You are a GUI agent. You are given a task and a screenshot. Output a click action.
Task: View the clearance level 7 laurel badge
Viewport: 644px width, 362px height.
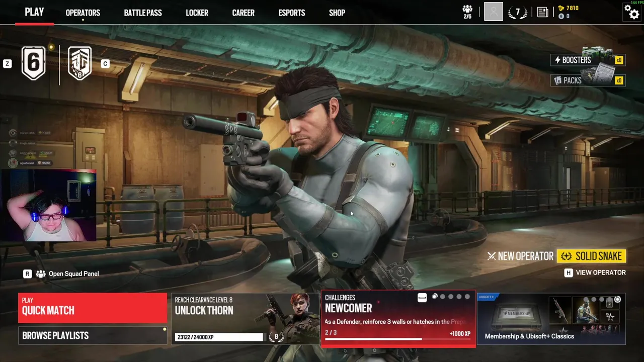pos(518,12)
